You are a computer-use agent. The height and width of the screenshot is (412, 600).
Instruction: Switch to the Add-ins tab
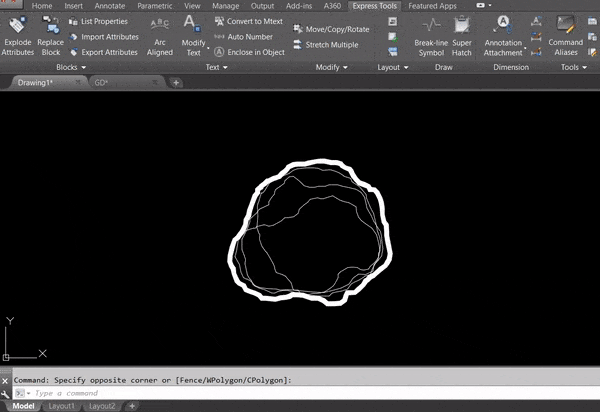299,6
